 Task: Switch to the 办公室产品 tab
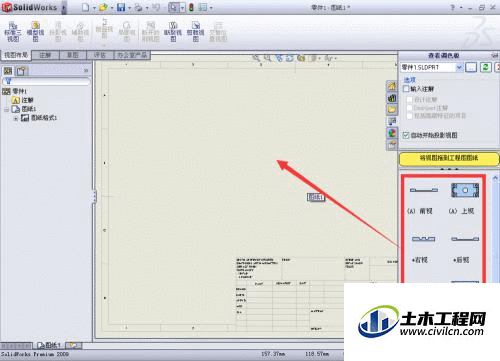click(x=132, y=55)
